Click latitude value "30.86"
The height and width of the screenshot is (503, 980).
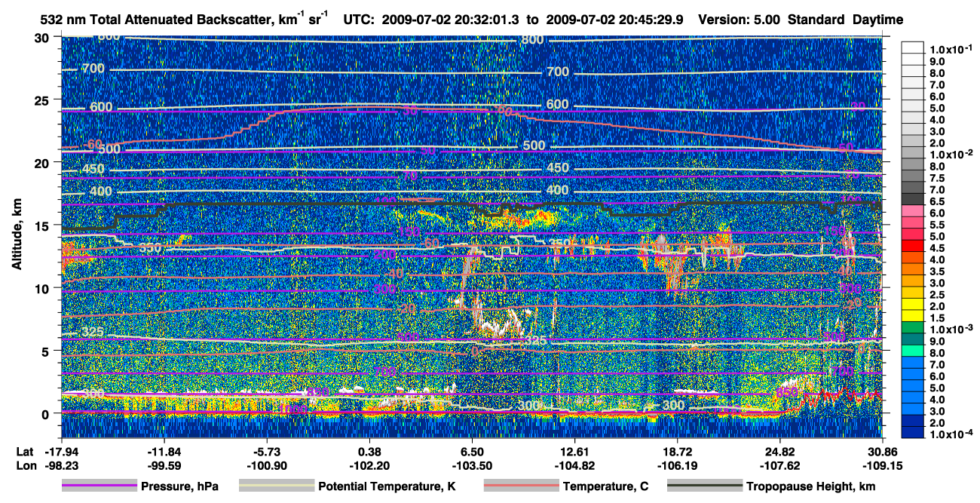point(882,451)
